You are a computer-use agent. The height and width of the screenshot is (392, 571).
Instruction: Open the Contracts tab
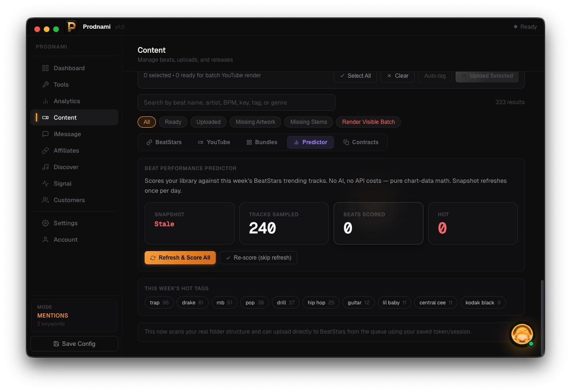pyautogui.click(x=361, y=142)
